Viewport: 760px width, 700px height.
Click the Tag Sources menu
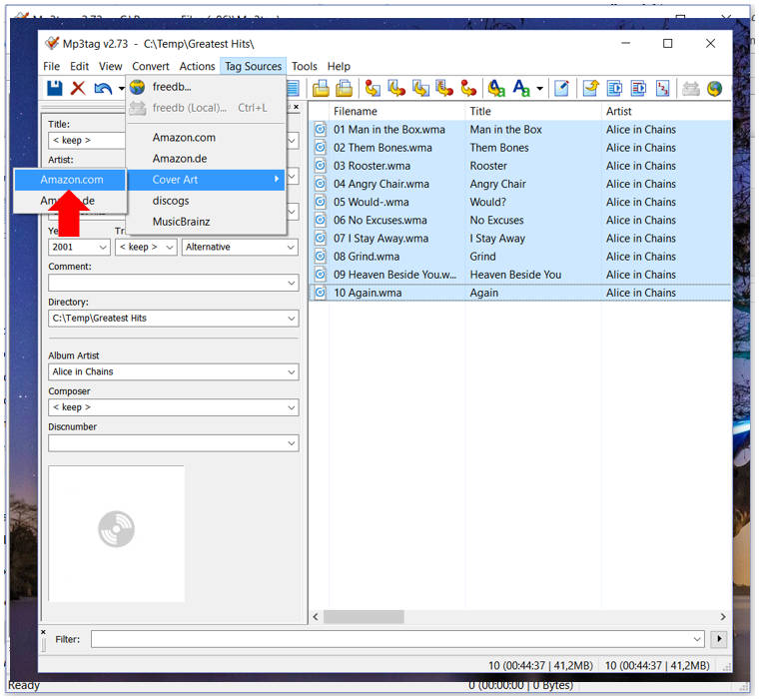tap(253, 66)
